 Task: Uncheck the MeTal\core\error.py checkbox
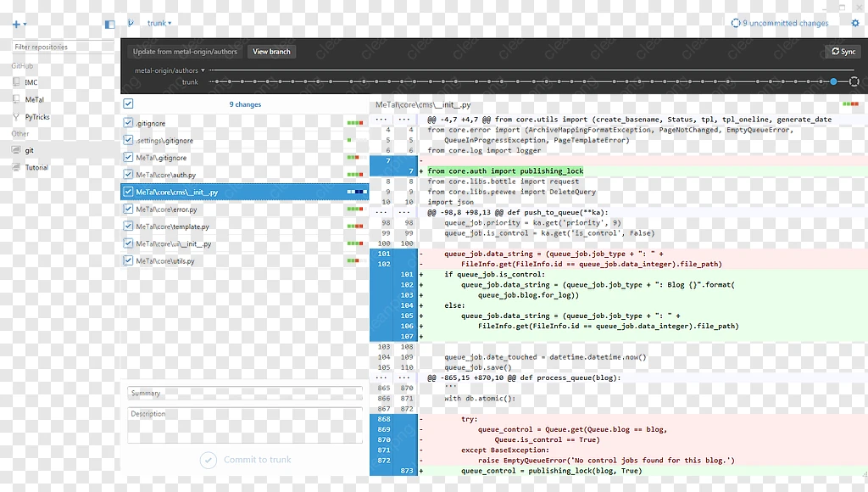click(129, 209)
